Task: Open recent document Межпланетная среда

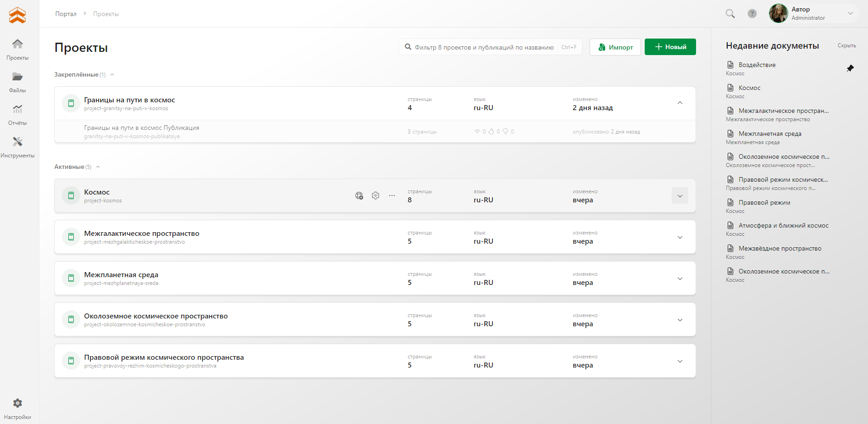Action: pos(770,134)
